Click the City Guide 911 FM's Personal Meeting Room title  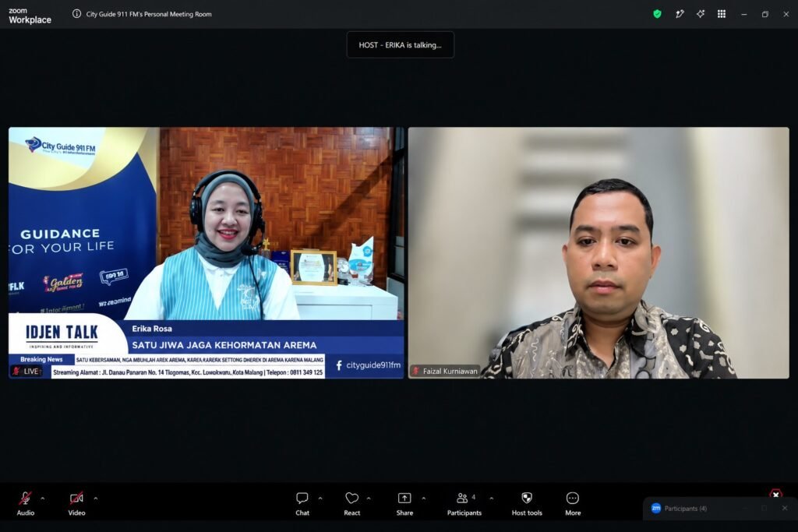click(149, 14)
